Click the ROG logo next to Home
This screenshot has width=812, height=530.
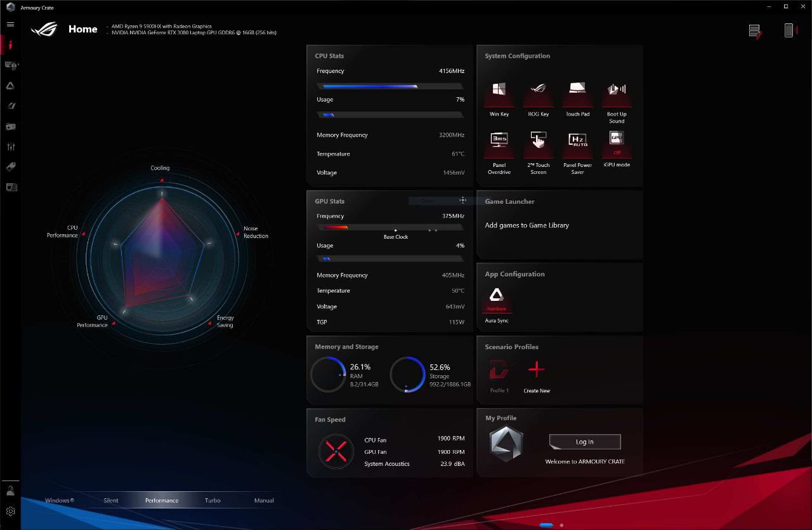[44, 29]
